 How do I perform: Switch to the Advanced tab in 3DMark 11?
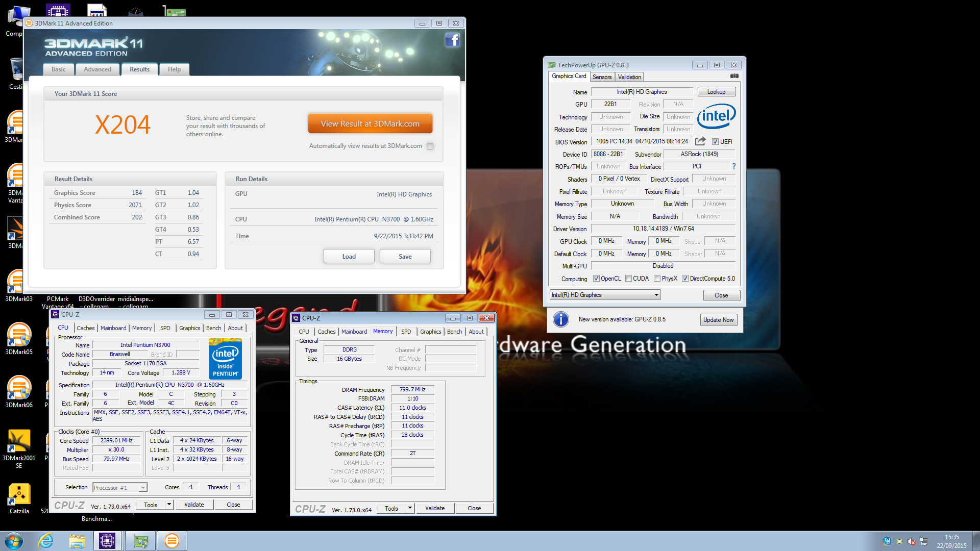(97, 69)
